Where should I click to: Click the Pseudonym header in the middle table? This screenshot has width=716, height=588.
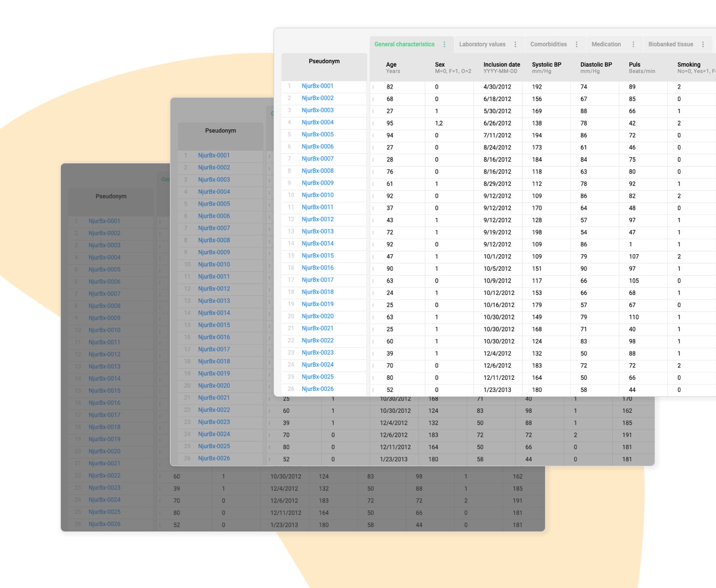[220, 130]
